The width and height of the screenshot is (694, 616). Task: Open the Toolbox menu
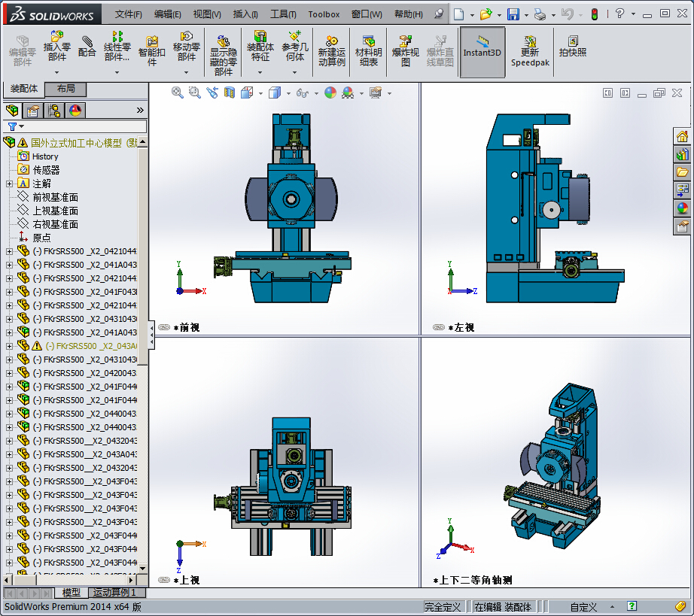[324, 14]
